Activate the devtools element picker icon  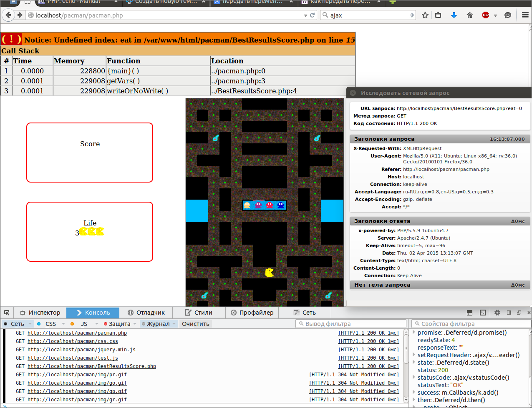7,313
